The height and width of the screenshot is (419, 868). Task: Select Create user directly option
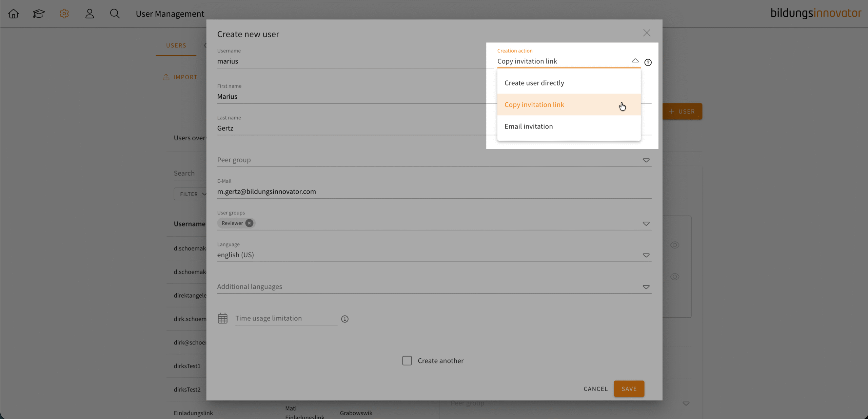(x=534, y=83)
